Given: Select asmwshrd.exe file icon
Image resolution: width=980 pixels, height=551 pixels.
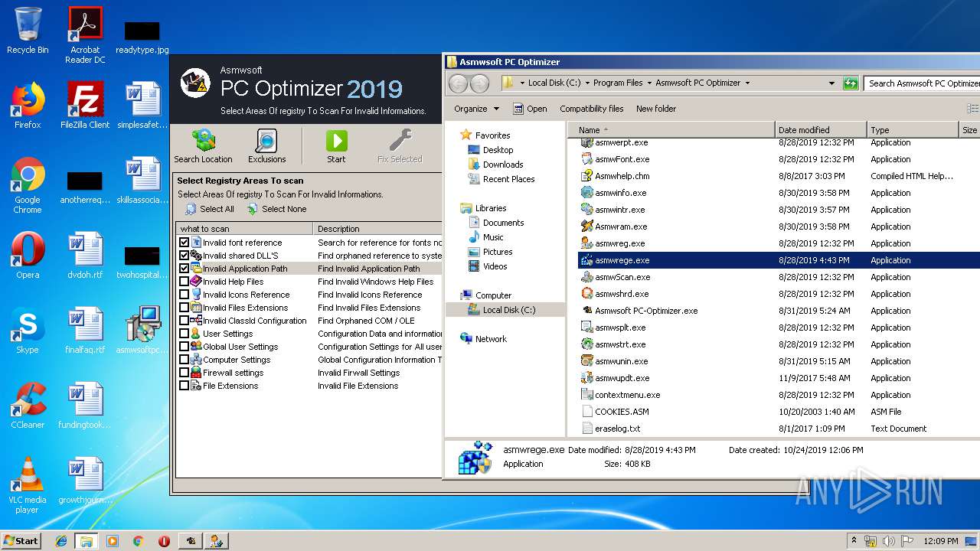Looking at the screenshot, I should point(587,294).
